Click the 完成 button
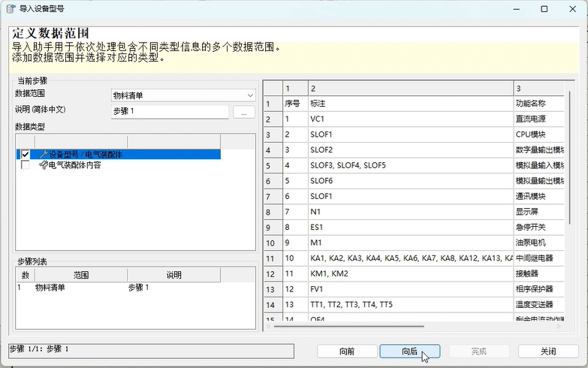The image size is (588, 368). [479, 351]
